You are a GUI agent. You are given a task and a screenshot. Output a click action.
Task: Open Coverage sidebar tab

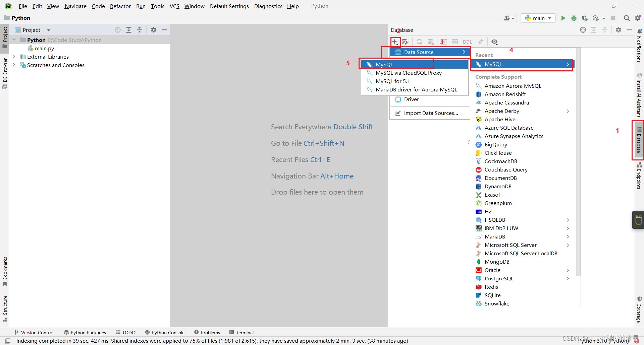[x=639, y=309]
